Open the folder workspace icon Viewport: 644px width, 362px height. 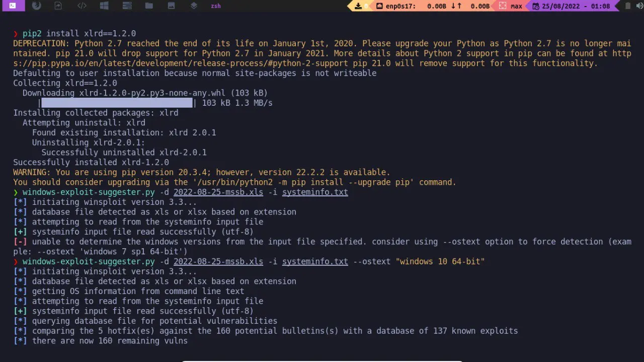tap(149, 6)
